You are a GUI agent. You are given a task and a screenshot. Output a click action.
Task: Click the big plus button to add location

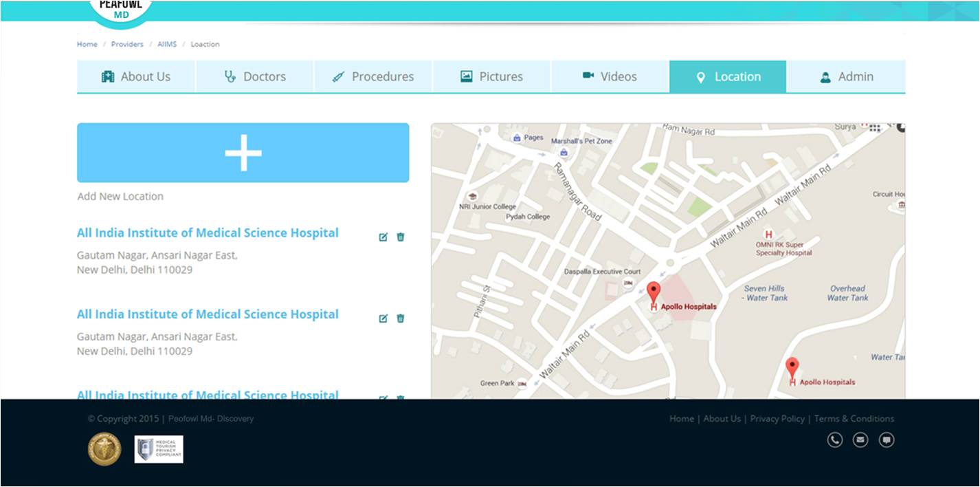tap(243, 153)
